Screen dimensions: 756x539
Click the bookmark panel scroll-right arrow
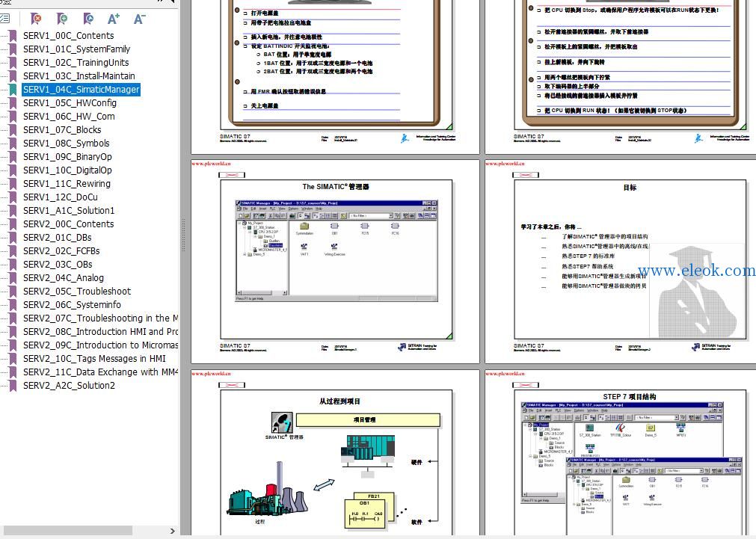[x=173, y=531]
